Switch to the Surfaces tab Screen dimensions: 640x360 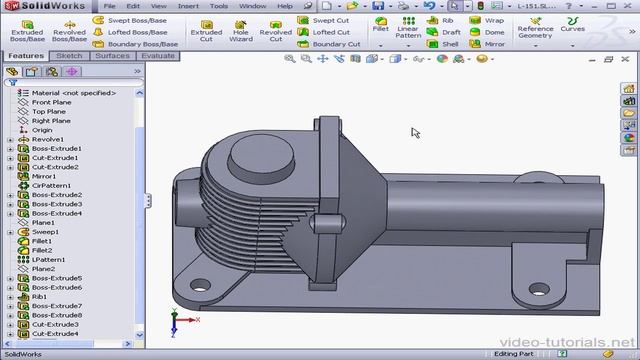tap(112, 56)
